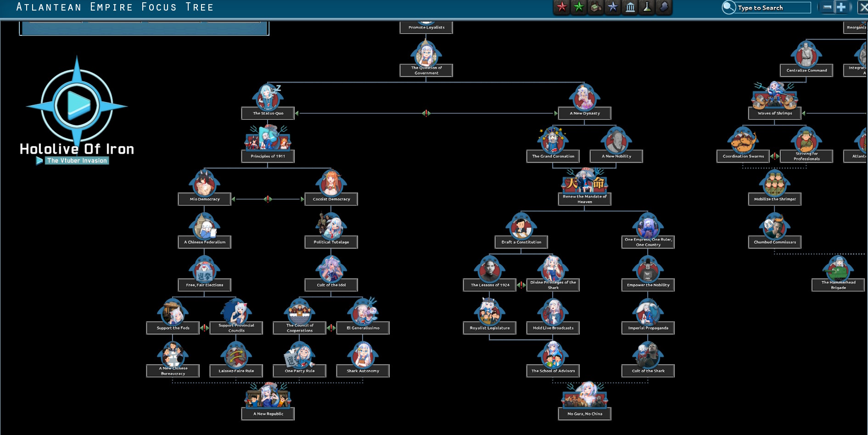Click the magnifying glass search icon
The height and width of the screenshot is (435, 868).
point(728,7)
